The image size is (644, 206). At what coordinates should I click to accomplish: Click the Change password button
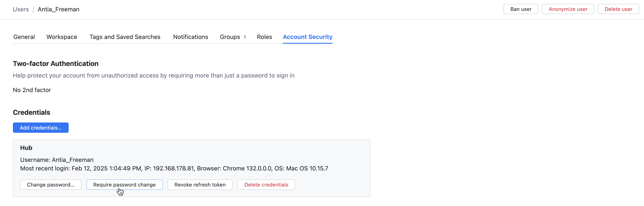pos(50,185)
